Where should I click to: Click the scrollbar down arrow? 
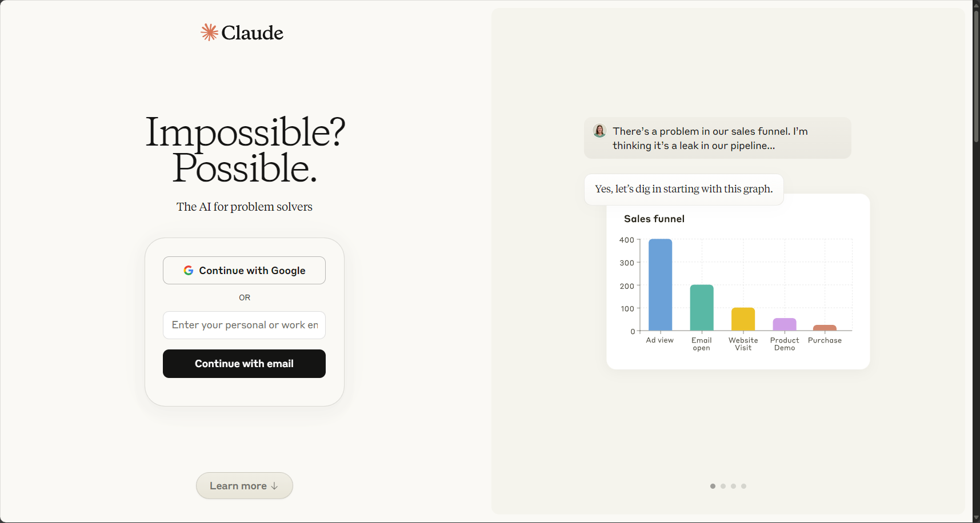(976, 518)
